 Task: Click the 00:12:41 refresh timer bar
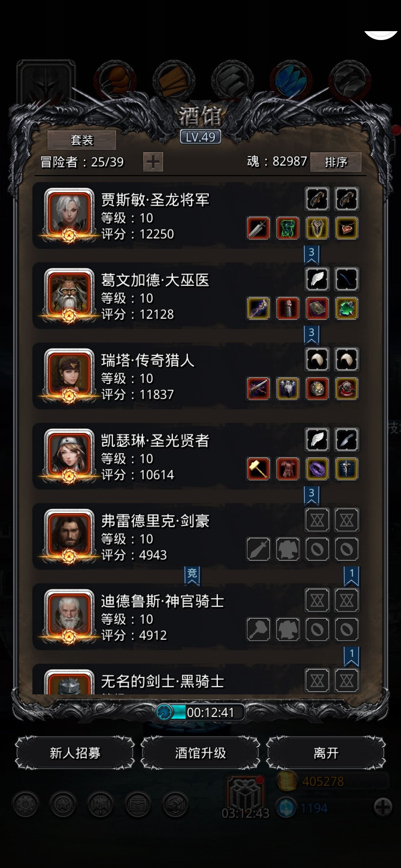(x=200, y=712)
